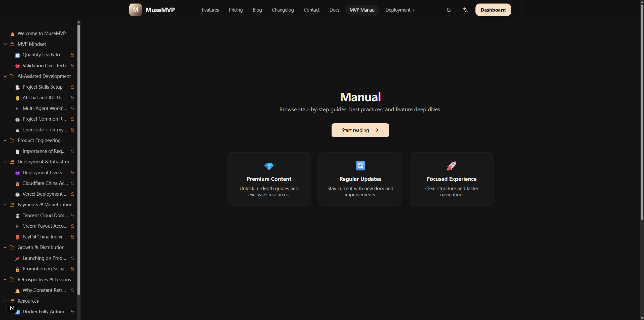
Task: Open the language translation switcher
Action: click(x=465, y=10)
